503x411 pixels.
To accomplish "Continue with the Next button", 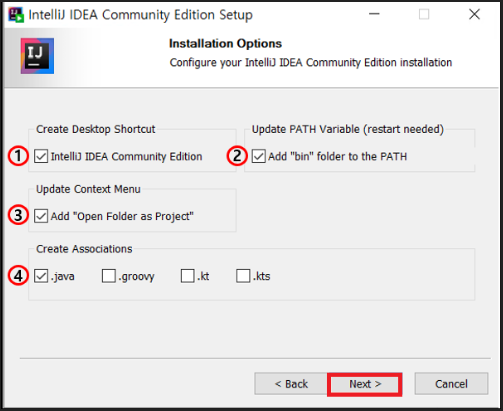I will click(x=365, y=384).
